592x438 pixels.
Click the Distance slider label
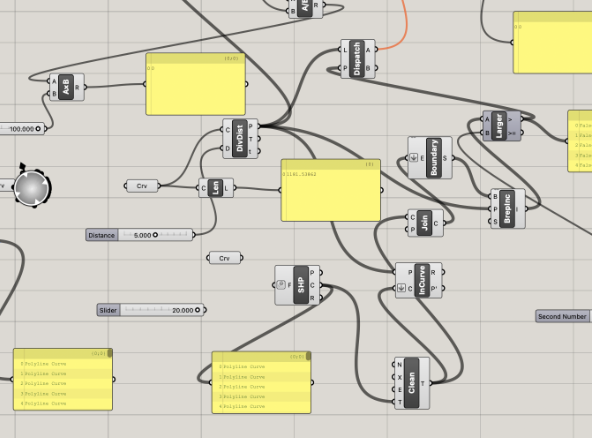click(102, 235)
